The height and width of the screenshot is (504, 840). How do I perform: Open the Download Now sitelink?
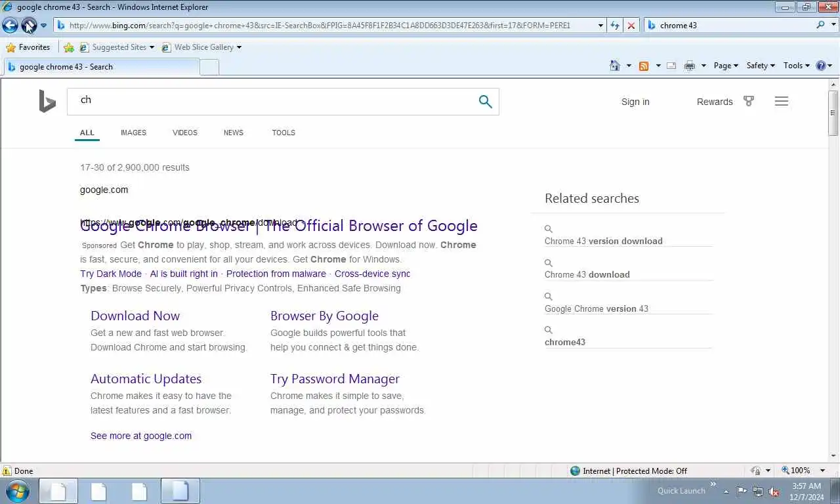pyautogui.click(x=135, y=316)
